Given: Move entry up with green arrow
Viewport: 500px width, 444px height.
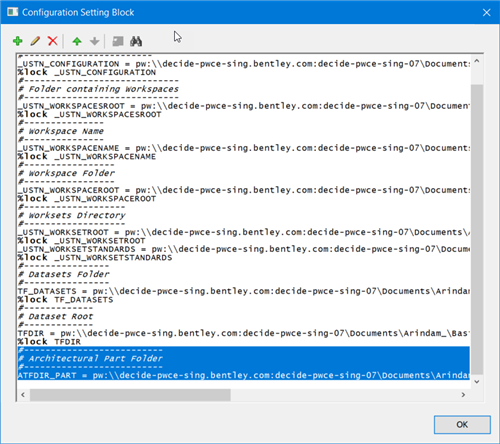Looking at the screenshot, I should pos(77,41).
